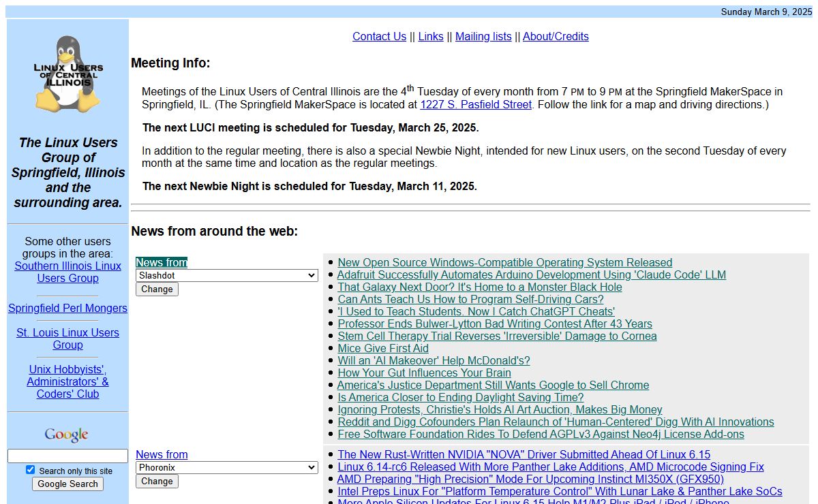This screenshot has height=504, width=818.
Task: Open the Mailing lists page
Action: (483, 37)
